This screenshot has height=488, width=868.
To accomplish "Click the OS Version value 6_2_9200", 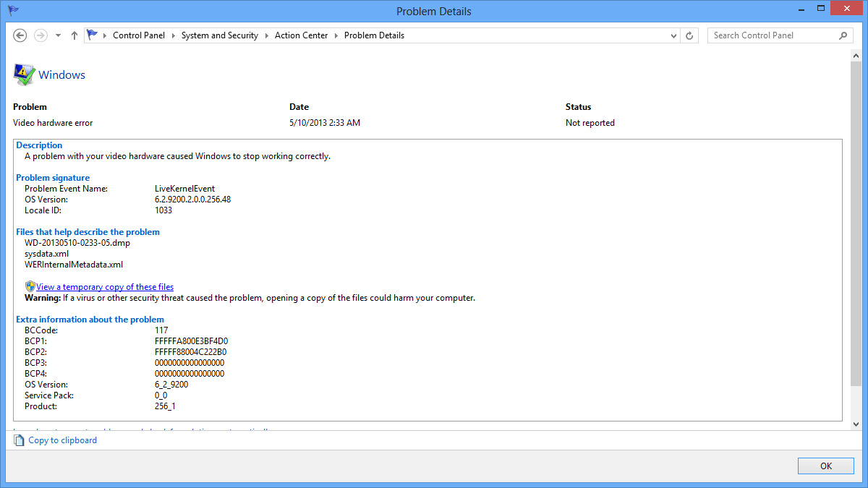I will point(171,385).
